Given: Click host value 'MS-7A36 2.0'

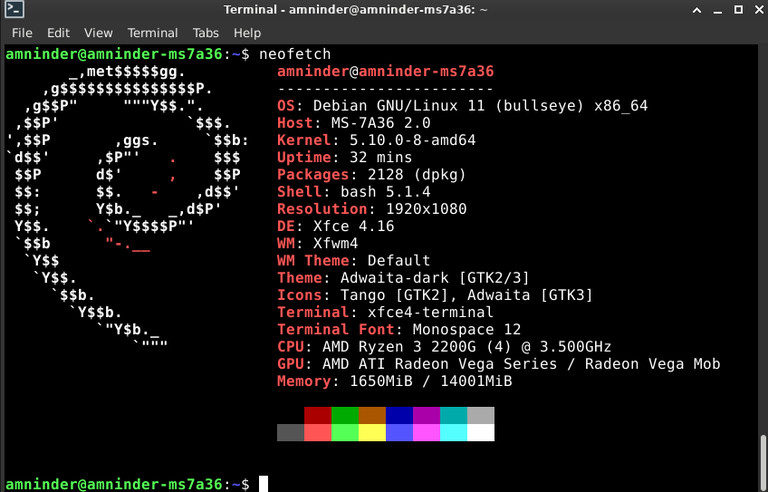Looking at the screenshot, I should 381,123.
